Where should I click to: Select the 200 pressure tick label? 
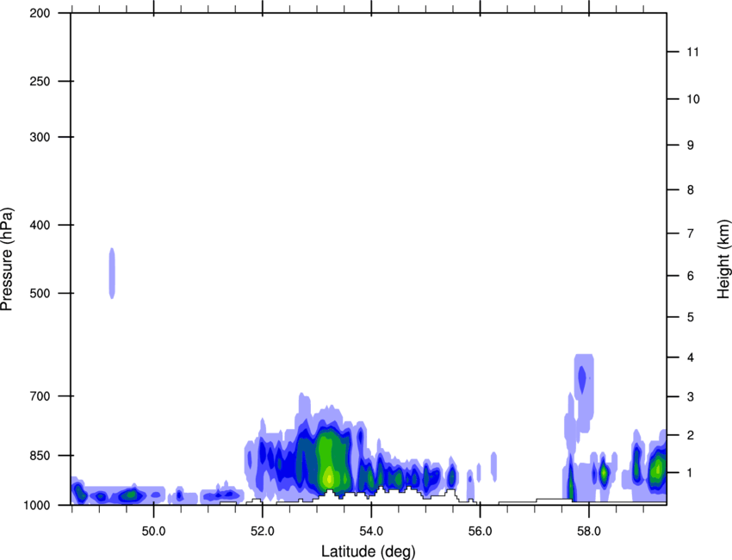pyautogui.click(x=40, y=13)
